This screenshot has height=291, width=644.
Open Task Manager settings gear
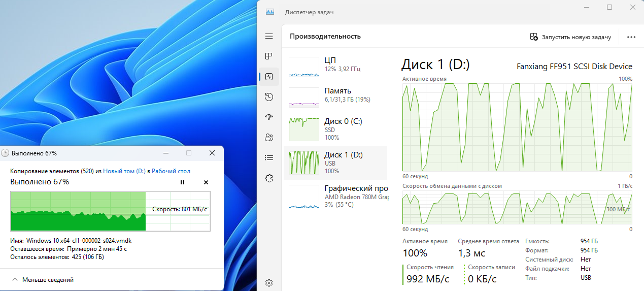click(269, 283)
